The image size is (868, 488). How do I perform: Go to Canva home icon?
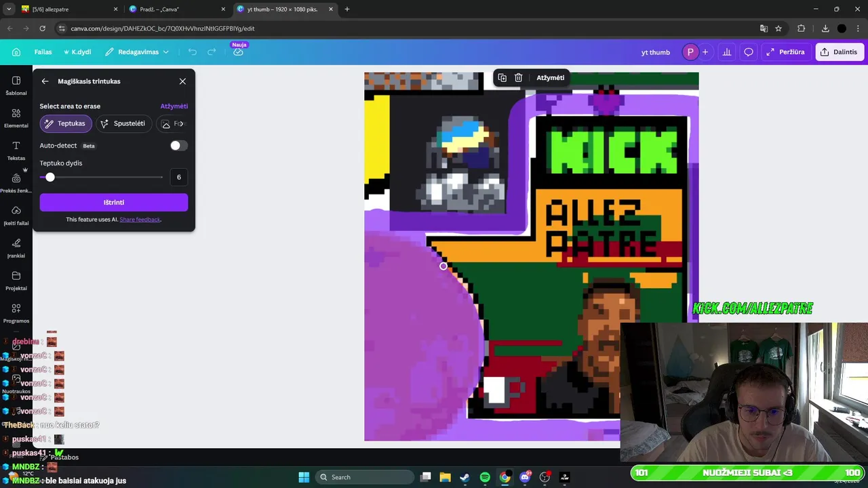(16, 52)
